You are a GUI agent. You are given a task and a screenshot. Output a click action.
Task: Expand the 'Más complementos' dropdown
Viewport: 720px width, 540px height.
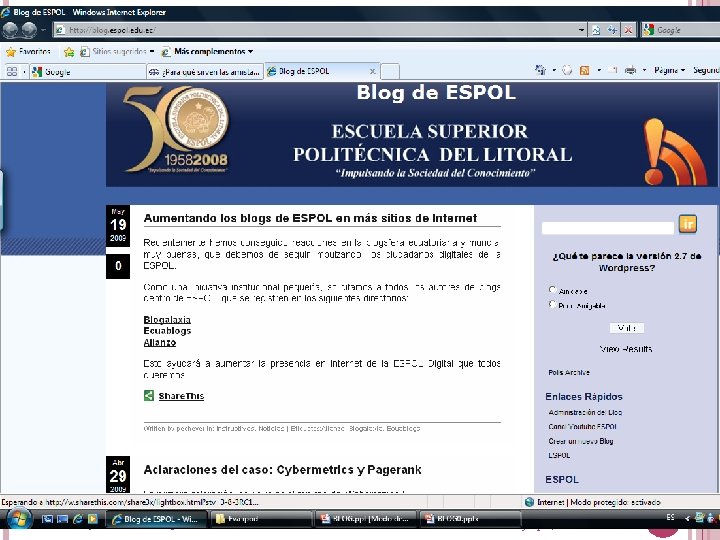click(x=250, y=51)
